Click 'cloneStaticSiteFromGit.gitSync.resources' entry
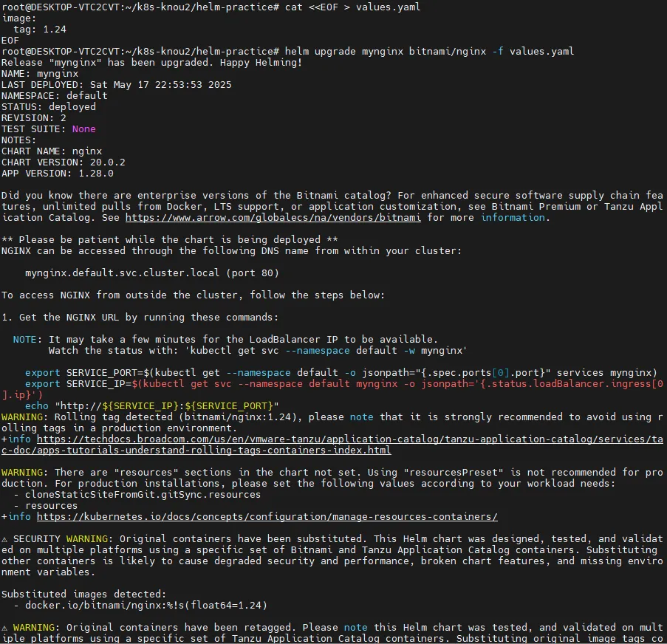 click(x=143, y=495)
